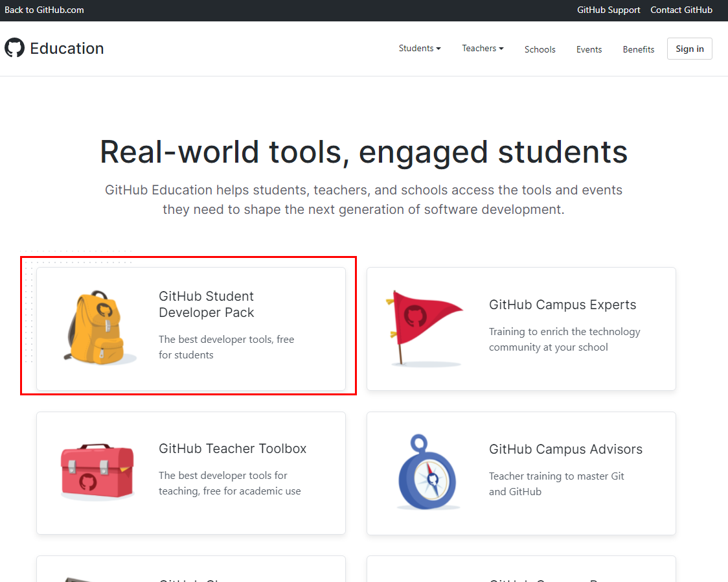728x582 pixels.
Task: Click 'The best developer tools for teaching' text
Action: click(229, 483)
